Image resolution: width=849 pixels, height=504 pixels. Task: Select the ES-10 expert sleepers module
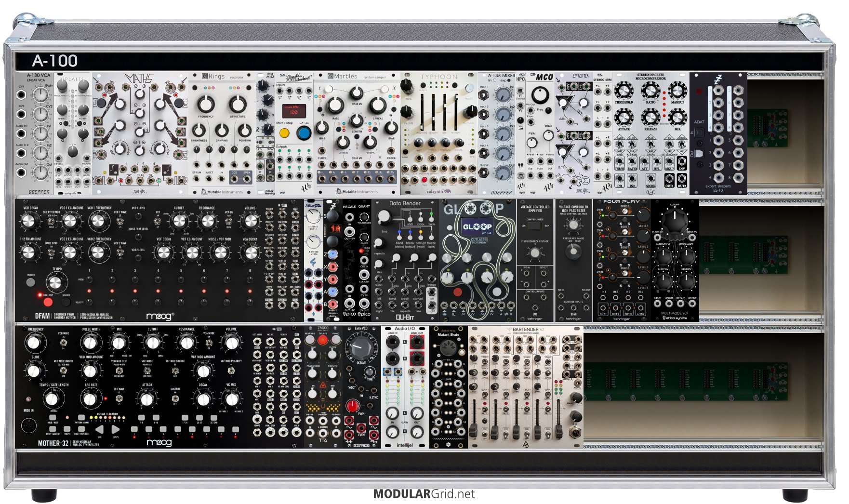[718, 133]
